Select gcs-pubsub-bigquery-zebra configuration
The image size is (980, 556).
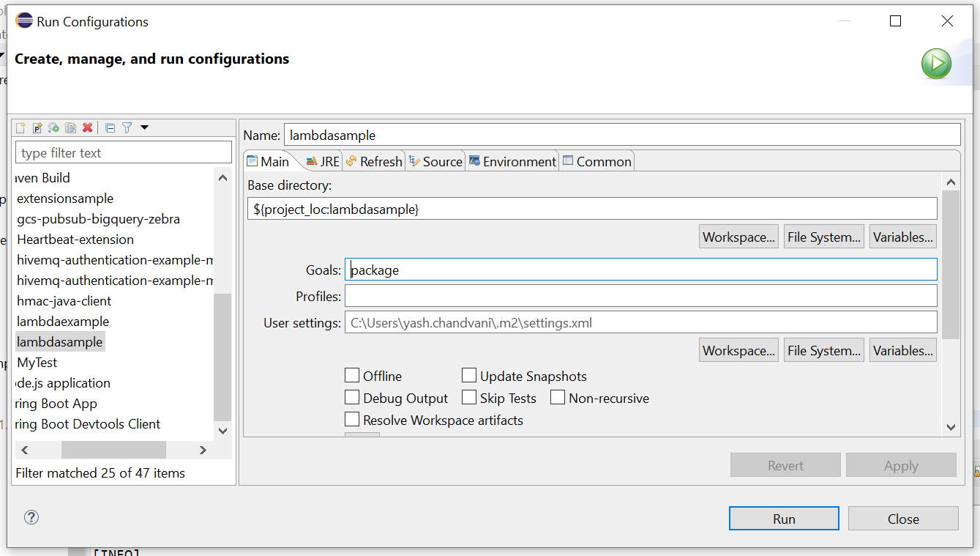coord(98,219)
